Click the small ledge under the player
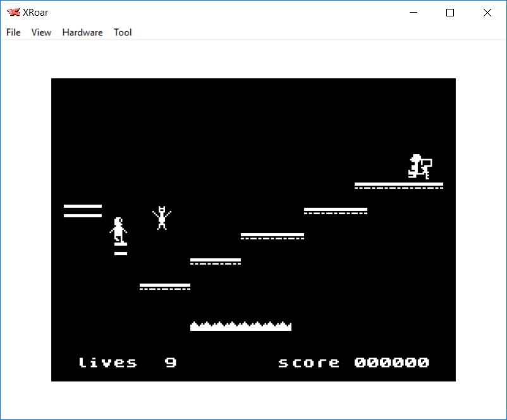 point(121,253)
